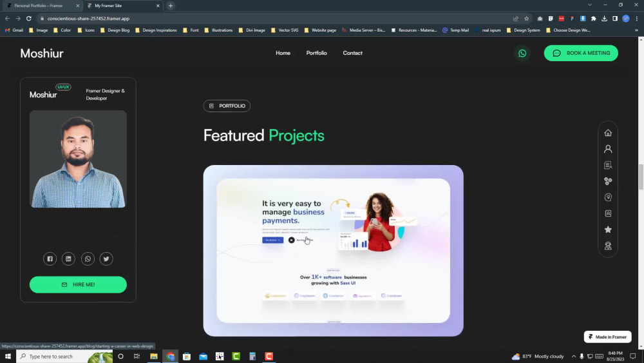Open browser downloads icon
Viewport: 644px width, 363px height.
pos(604,19)
